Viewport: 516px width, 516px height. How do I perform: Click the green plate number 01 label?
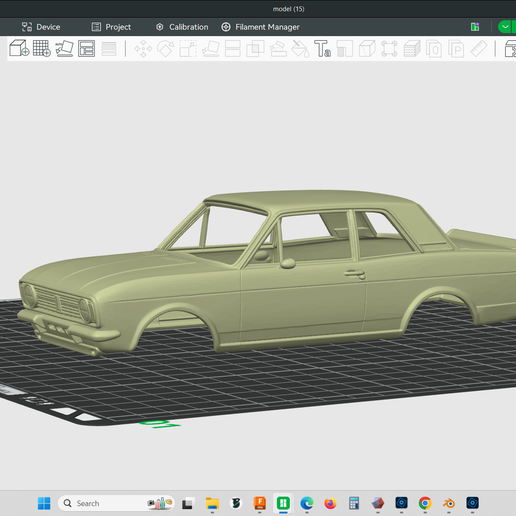point(160,424)
